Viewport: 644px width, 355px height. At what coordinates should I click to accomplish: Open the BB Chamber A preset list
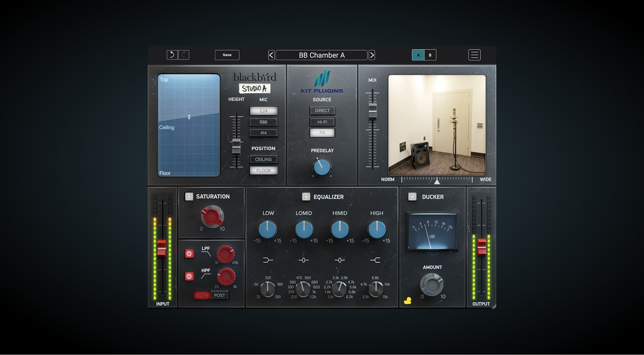(322, 55)
